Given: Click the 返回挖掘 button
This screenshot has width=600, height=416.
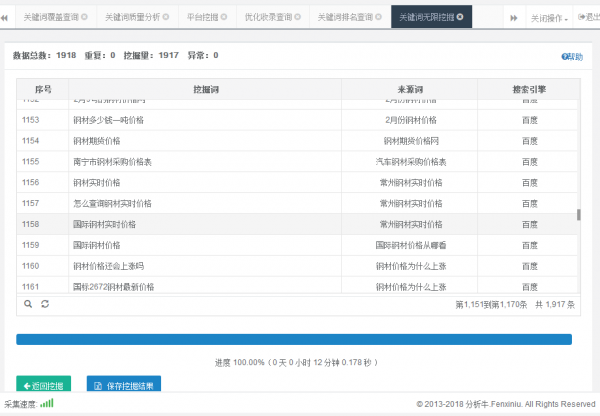Looking at the screenshot, I should tap(44, 385).
